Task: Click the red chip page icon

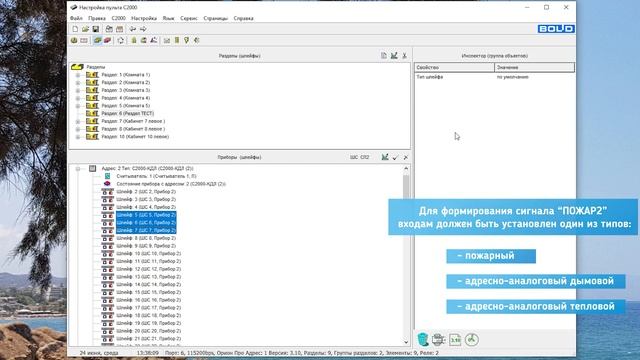Action: tap(107, 40)
